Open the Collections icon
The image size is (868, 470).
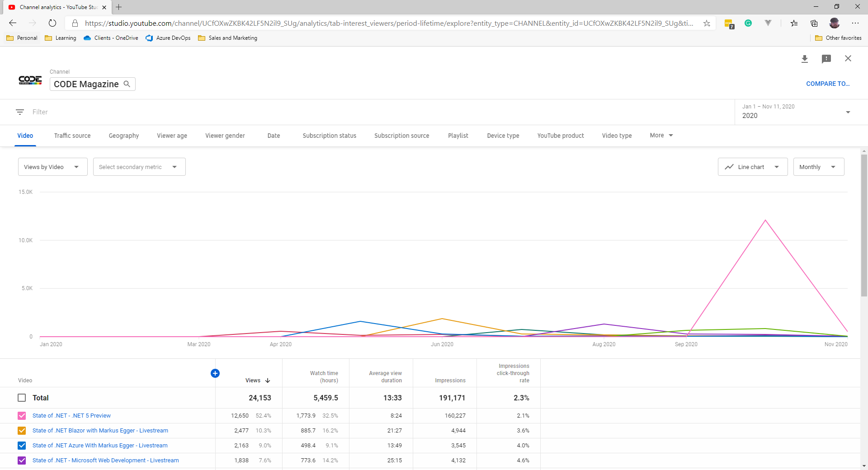(x=814, y=23)
